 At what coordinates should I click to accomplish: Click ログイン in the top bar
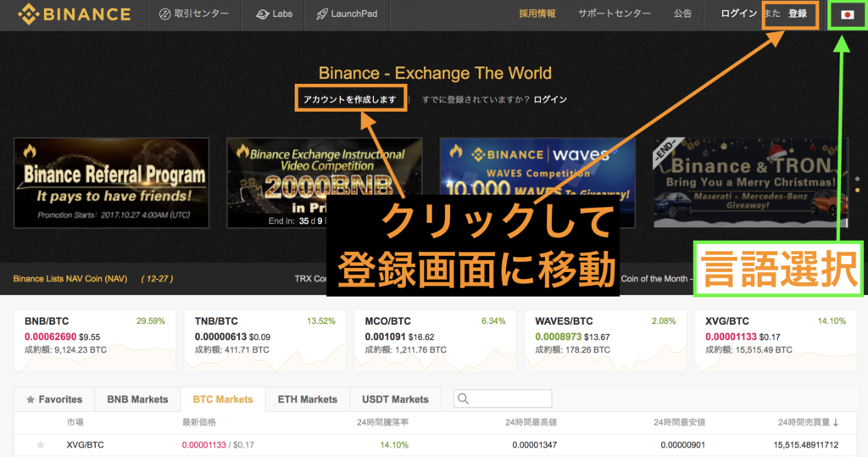(738, 14)
